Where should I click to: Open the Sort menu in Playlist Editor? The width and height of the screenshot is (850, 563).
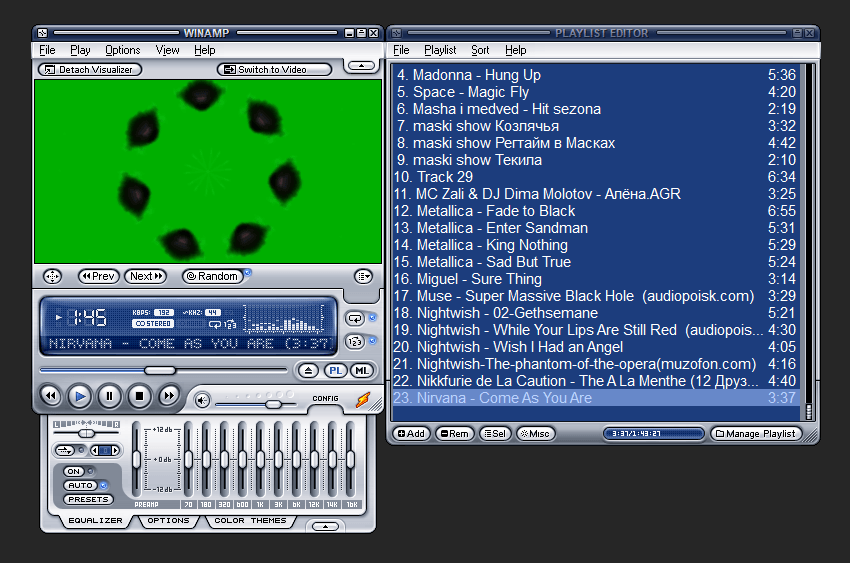(x=480, y=50)
